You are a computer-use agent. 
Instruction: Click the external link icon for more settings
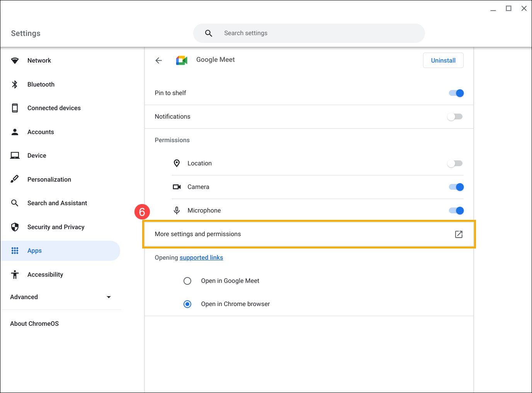(459, 234)
